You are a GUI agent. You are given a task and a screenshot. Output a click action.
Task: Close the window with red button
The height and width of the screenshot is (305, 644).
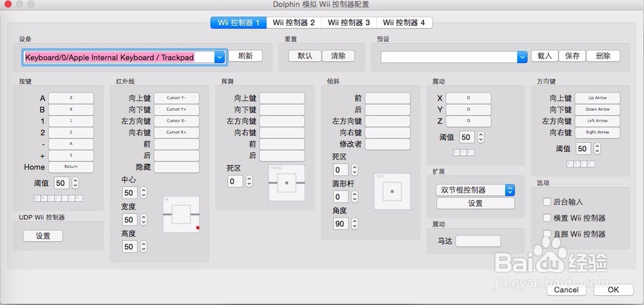[x=8, y=5]
